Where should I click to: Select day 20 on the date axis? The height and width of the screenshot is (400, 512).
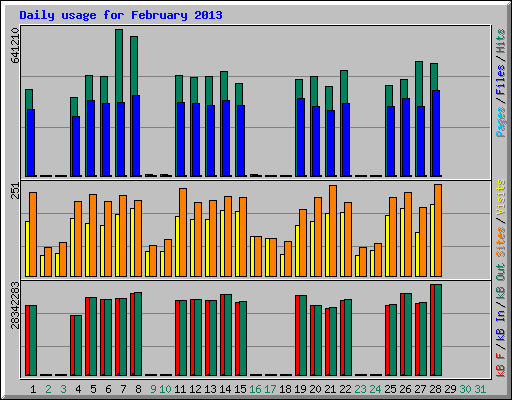click(315, 389)
